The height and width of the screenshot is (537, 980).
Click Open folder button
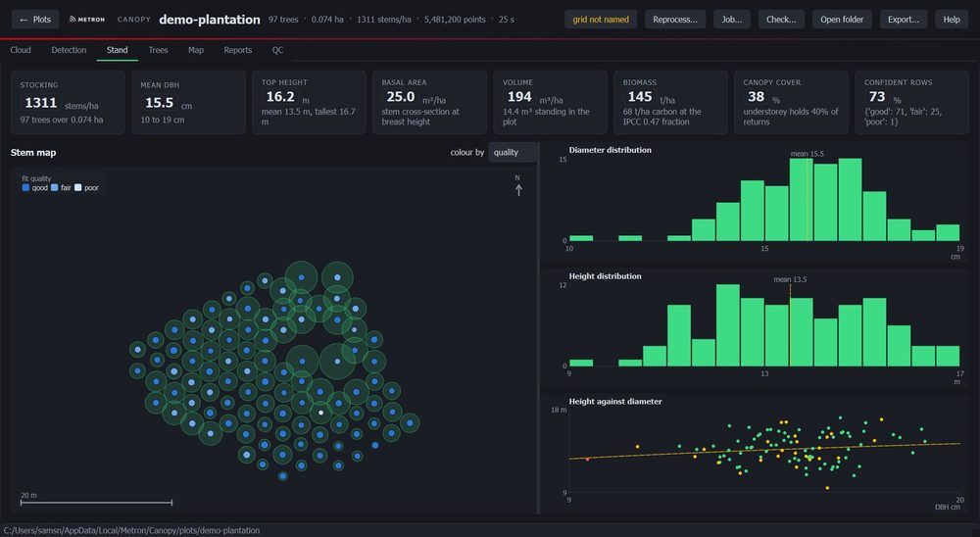pos(842,20)
